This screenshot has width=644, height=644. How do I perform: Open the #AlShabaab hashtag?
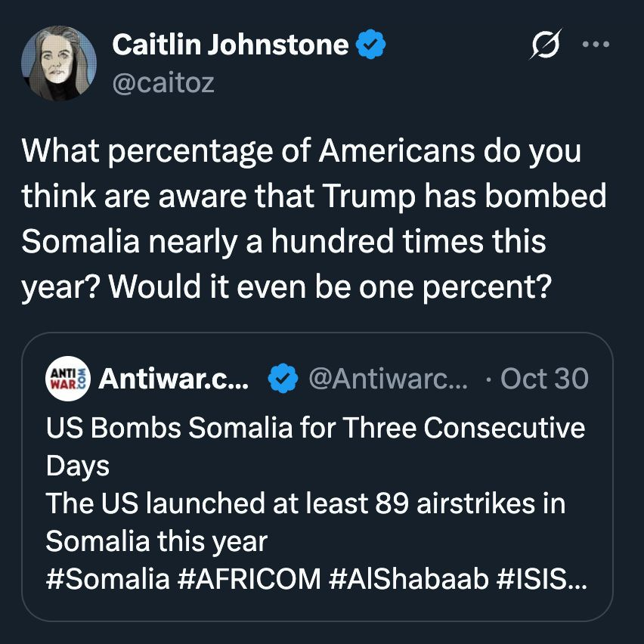[x=408, y=579]
